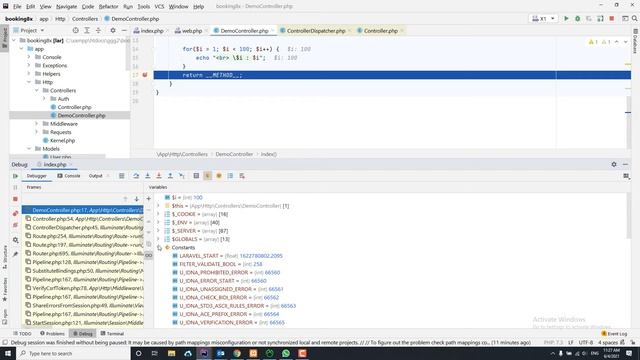Click the Step Out debugger icon
Viewport: 640px width, 360px height.
point(170,176)
